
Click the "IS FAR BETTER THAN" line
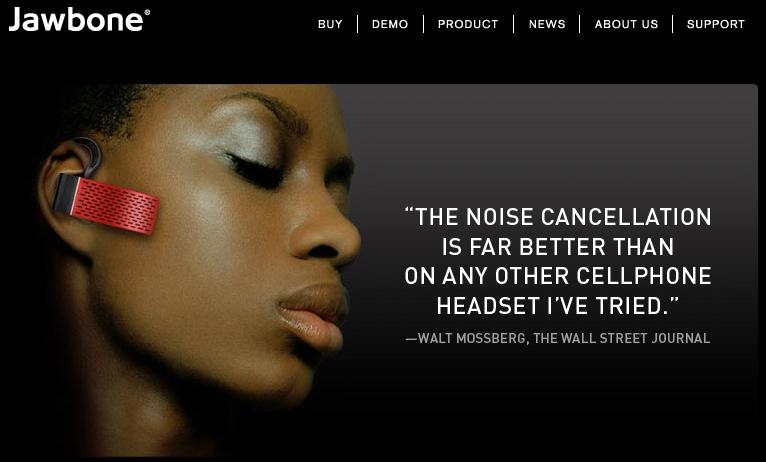click(558, 247)
